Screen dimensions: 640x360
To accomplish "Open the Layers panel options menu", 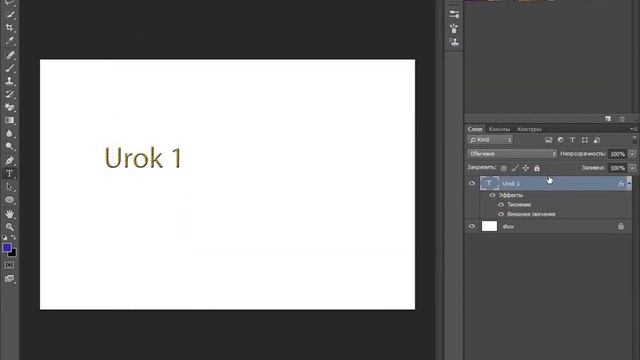I will coord(633,129).
